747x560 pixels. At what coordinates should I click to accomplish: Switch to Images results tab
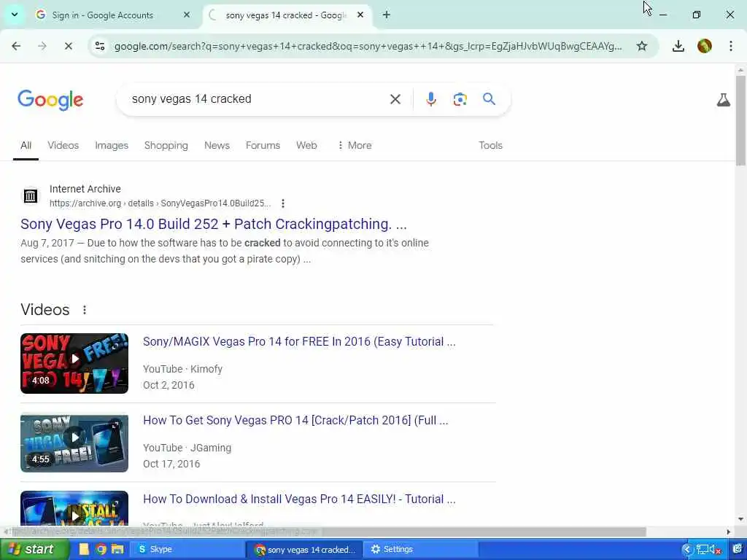[x=112, y=145]
